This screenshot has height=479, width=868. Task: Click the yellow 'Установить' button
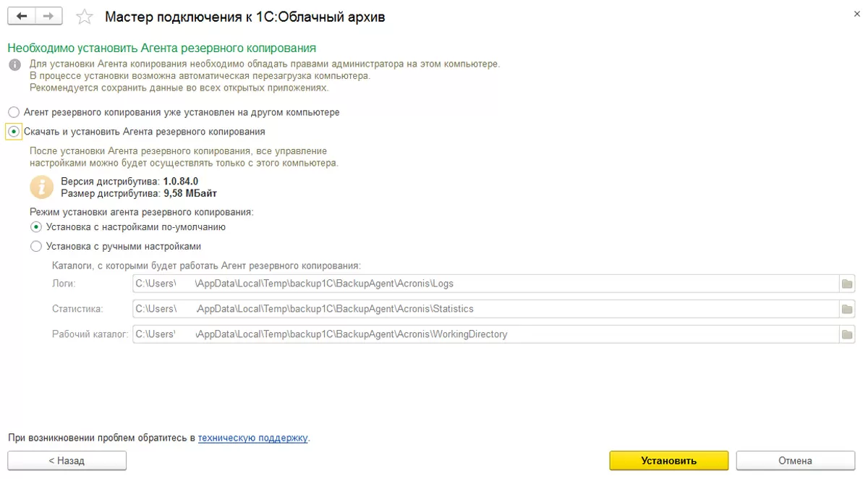click(x=669, y=460)
